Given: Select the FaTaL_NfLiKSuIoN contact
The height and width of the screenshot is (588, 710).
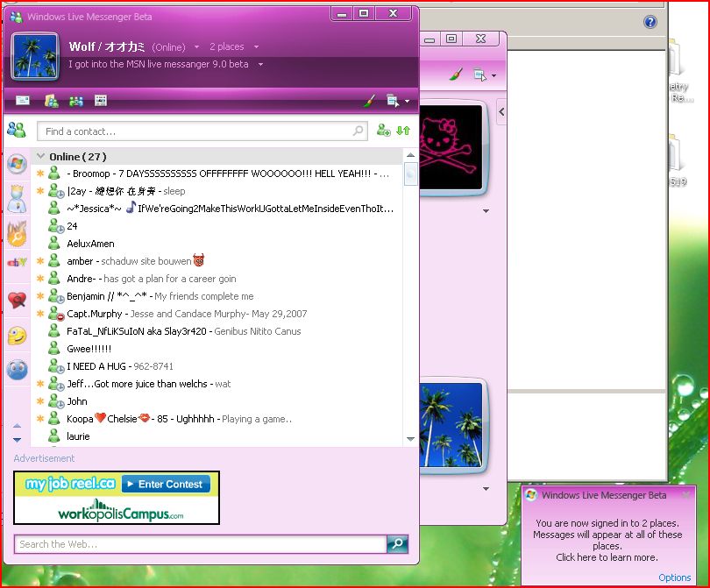Looking at the screenshot, I should (x=217, y=331).
